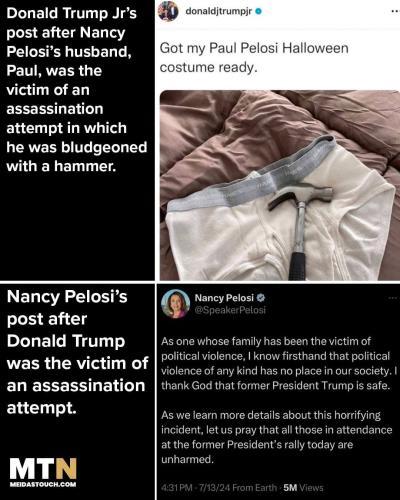400x500 pixels.
Task: Click the verified badge next to Nancy Pelosi
Action: point(261,298)
